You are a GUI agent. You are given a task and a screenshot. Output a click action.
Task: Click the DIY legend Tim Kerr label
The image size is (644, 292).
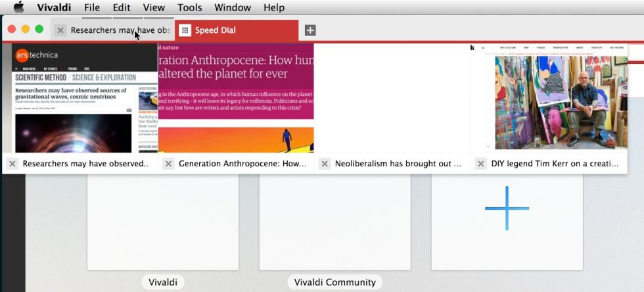coord(555,164)
